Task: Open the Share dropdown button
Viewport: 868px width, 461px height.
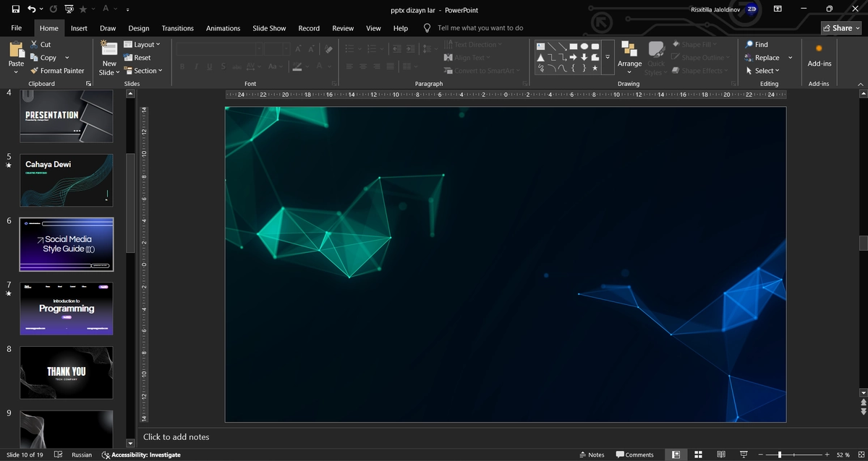Action: tap(841, 27)
